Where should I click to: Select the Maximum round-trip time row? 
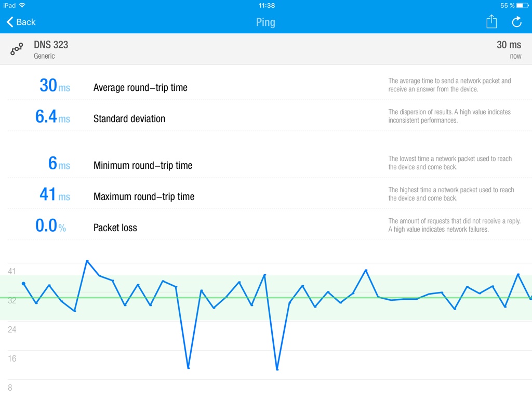point(266,194)
